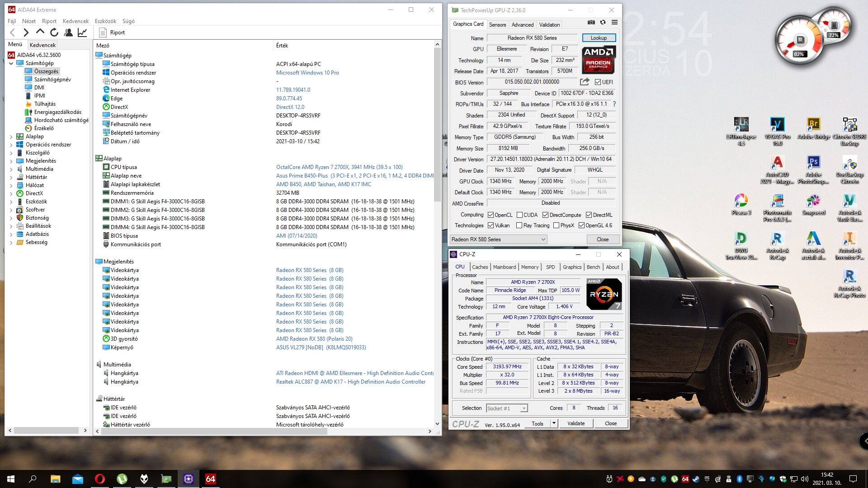Click GPU-Z bus interface question mark
This screenshot has width=868, height=488.
click(x=614, y=104)
